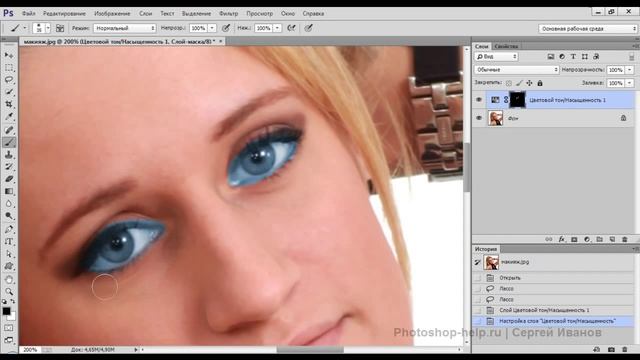640x360 pixels.
Task: Select the Dodge tool
Action: 9,216
